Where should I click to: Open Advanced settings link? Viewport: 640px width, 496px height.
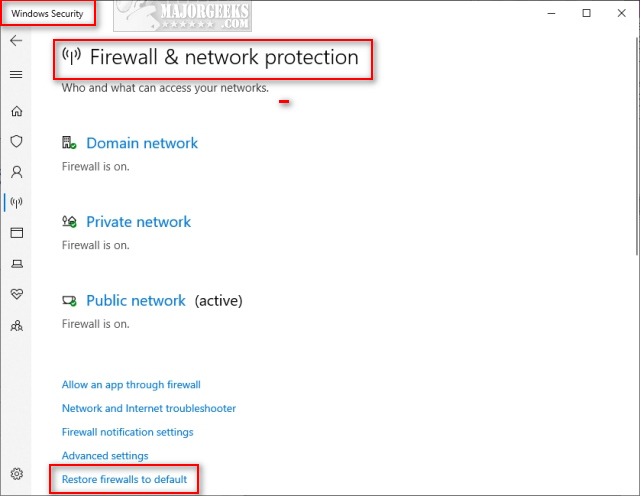point(105,456)
